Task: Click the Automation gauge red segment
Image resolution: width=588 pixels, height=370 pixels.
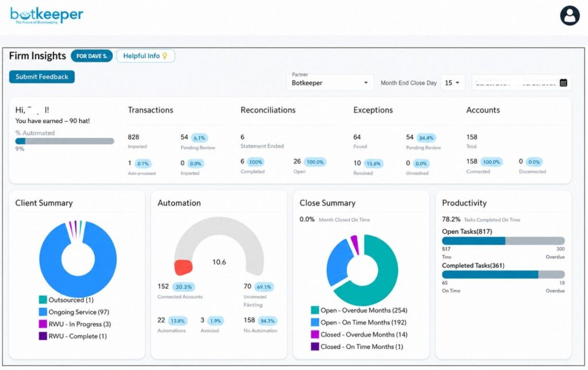Action: tap(183, 267)
